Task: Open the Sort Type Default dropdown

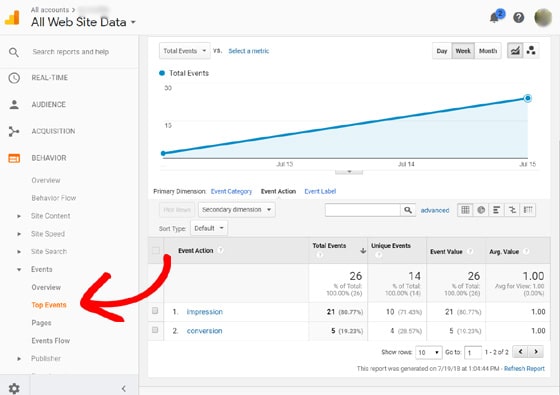Action: pos(209,228)
